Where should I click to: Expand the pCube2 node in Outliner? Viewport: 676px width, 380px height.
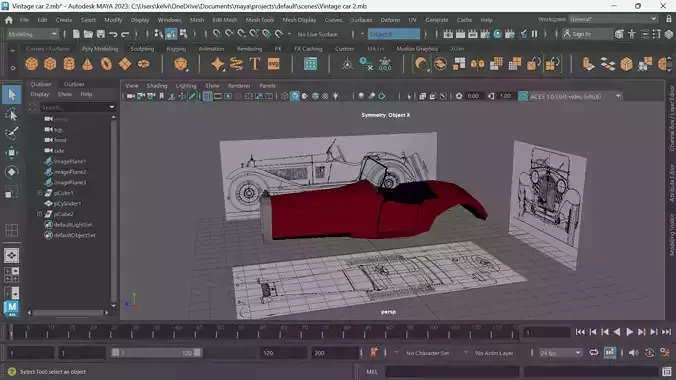point(39,214)
